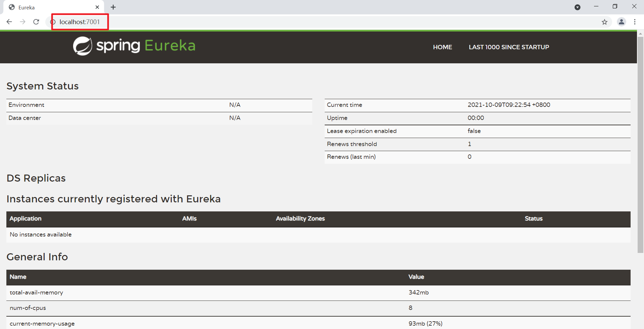Image resolution: width=644 pixels, height=329 pixels.
Task: Click the 93mb (27%) usage value
Action: coord(425,324)
